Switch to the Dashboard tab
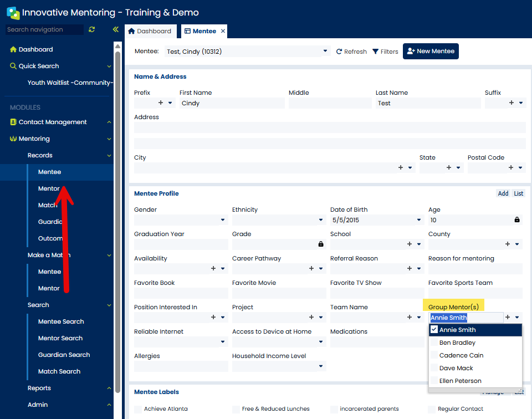The width and height of the screenshot is (532, 419). [150, 31]
